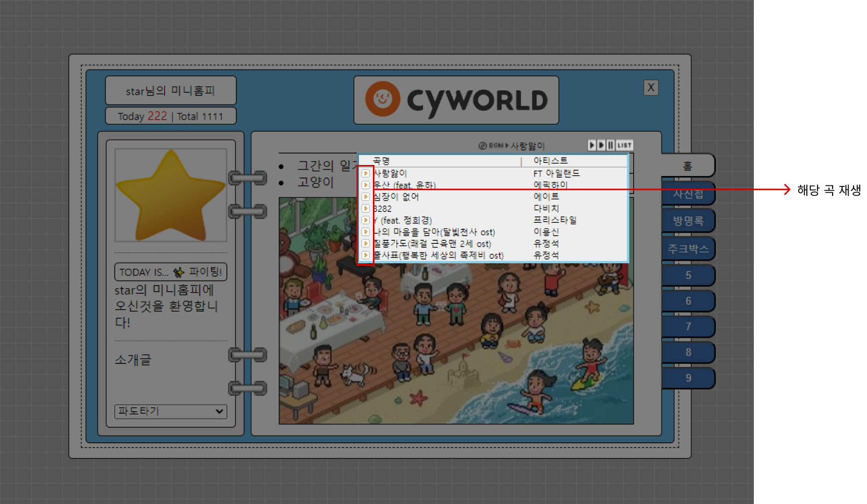Skip to the next BGM track
Image resolution: width=867 pixels, height=504 pixels.
pyautogui.click(x=601, y=145)
